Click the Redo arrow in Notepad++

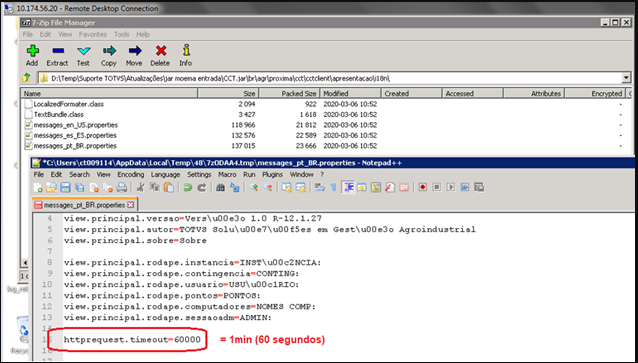point(202,187)
